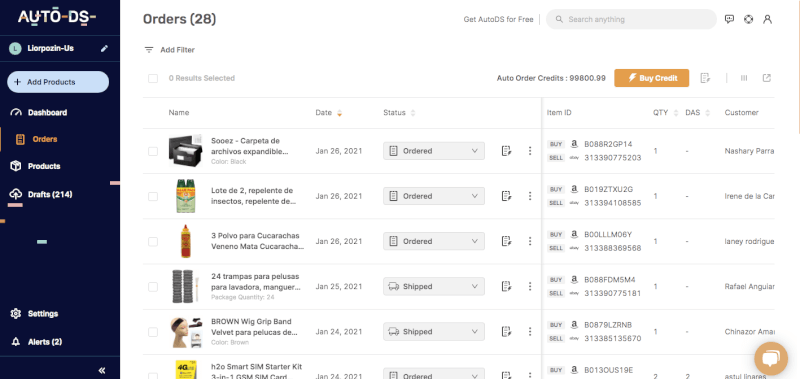
Task: Select the Sooez order checkbox
Action: point(153,151)
